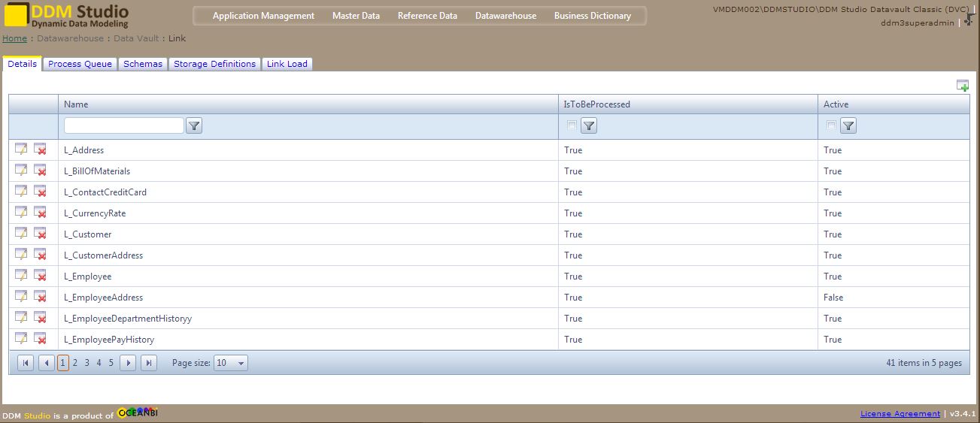
Task: Click the Name filter text field
Action: [123, 125]
